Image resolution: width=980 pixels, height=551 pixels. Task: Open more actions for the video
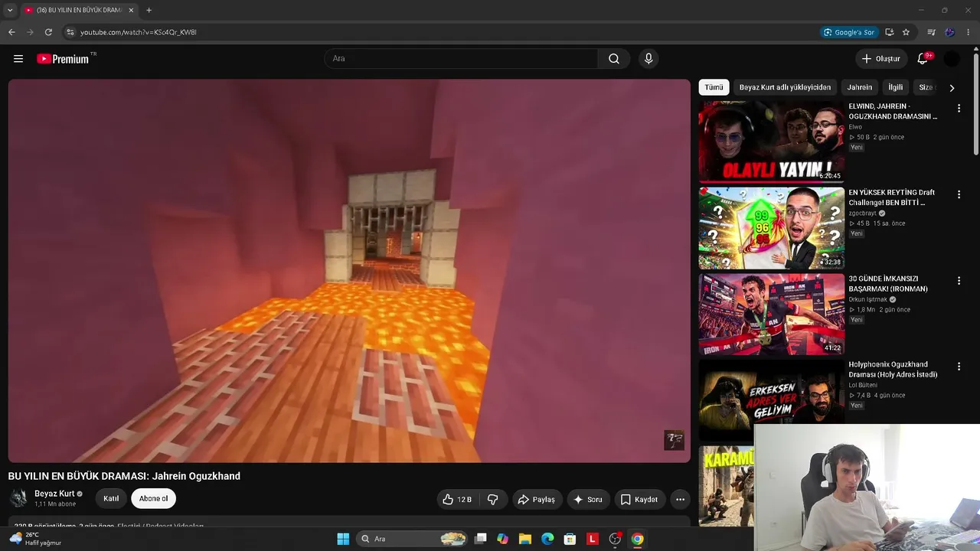tap(680, 500)
